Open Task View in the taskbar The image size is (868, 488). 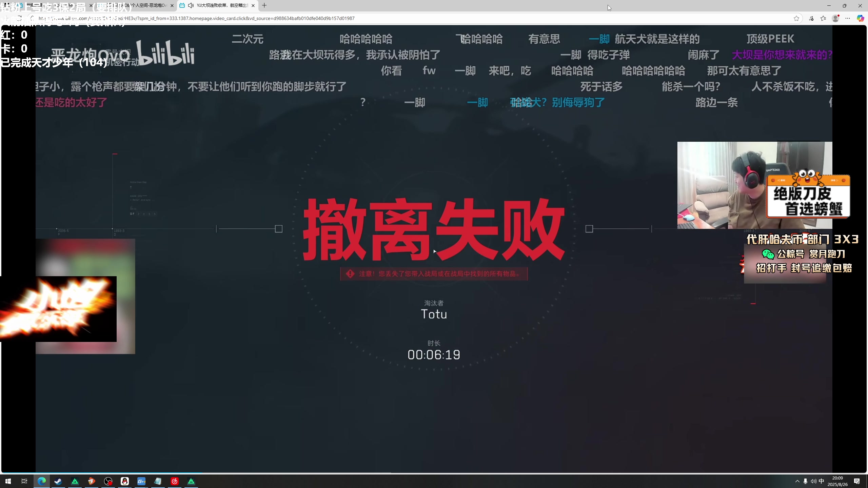coord(24,481)
